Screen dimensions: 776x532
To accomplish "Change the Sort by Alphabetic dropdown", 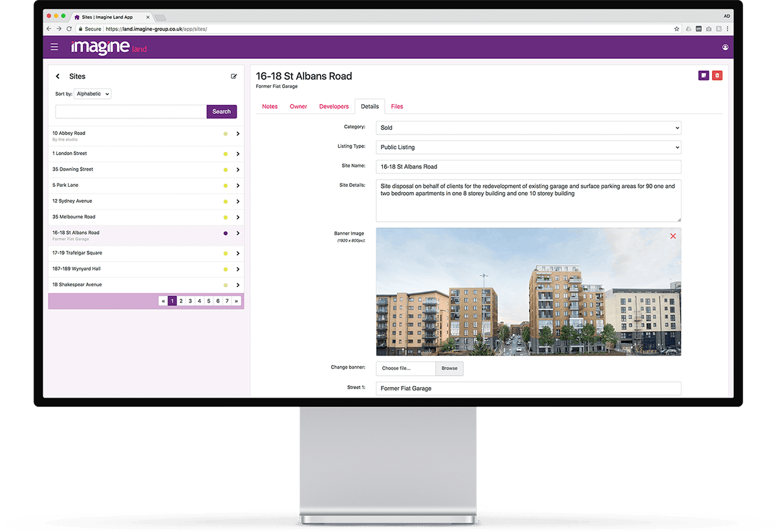I will pos(92,93).
